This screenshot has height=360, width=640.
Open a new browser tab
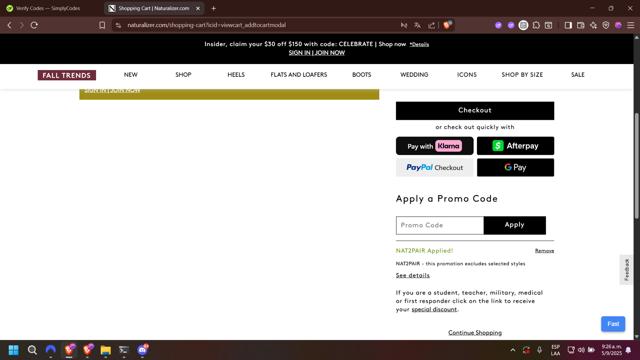click(x=213, y=8)
